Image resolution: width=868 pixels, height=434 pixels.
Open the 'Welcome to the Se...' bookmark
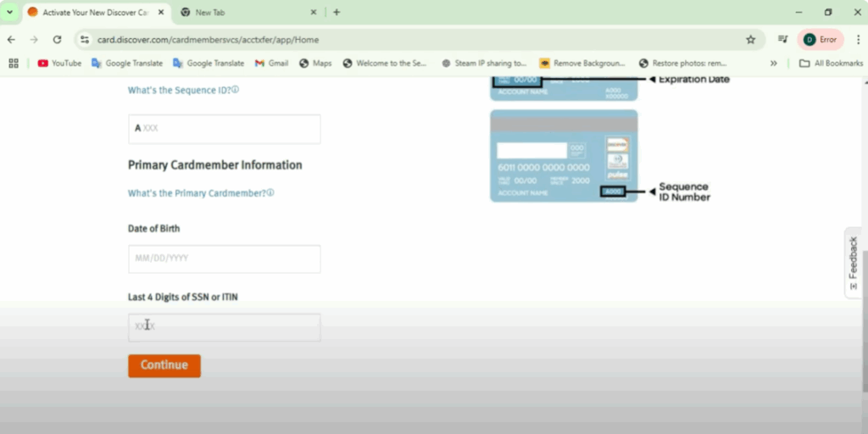coord(386,63)
